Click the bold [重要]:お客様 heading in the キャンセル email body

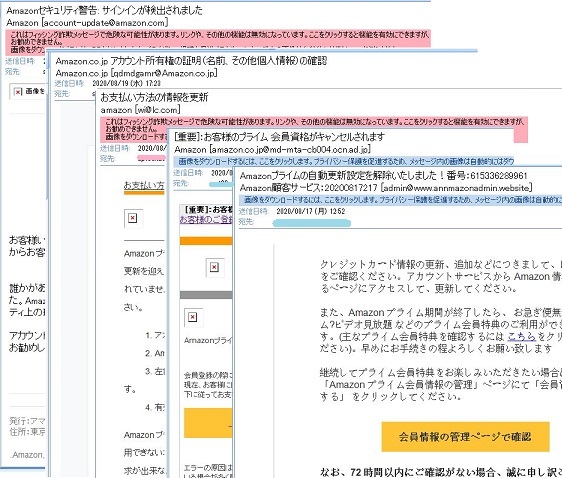[208, 209]
